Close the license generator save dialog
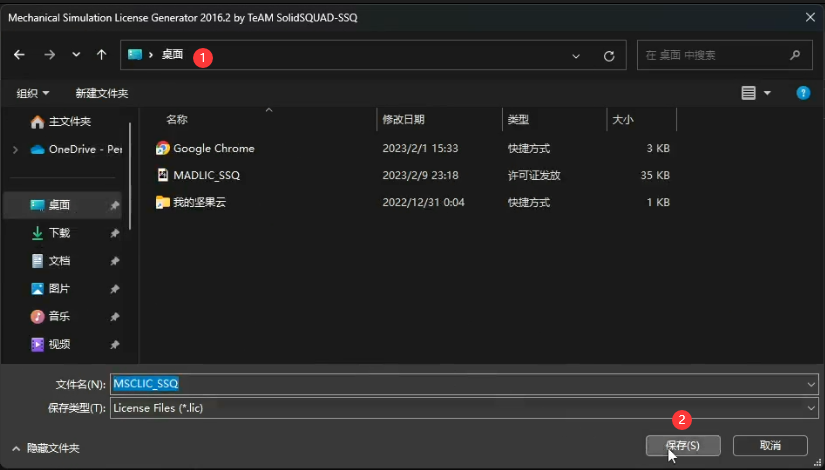 point(810,17)
